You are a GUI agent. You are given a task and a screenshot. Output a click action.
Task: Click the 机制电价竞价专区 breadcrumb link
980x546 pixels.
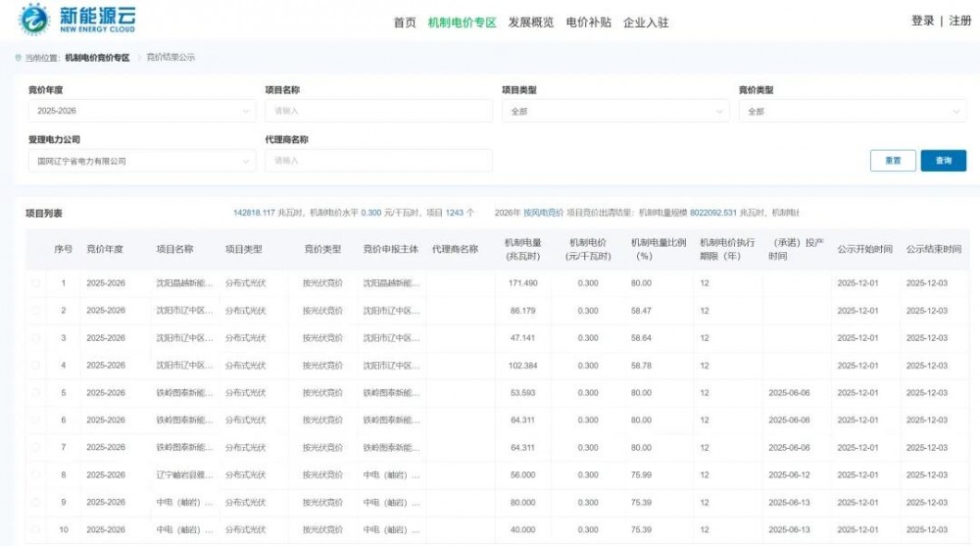97,58
